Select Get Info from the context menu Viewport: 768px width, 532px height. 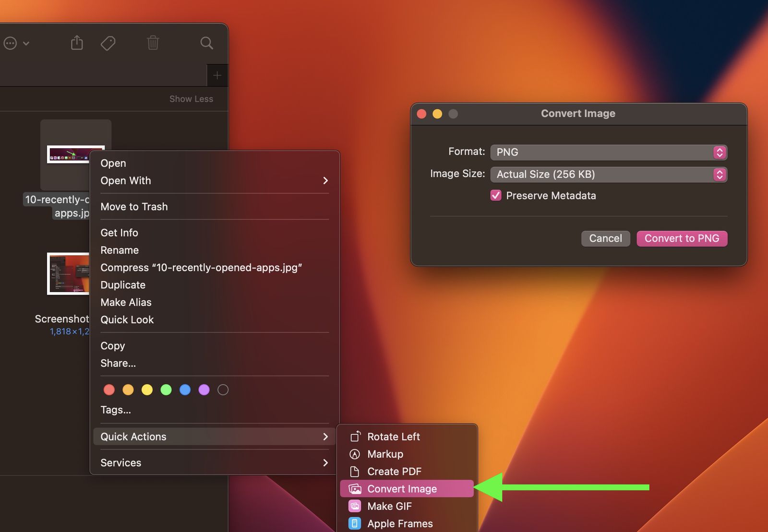click(x=119, y=233)
